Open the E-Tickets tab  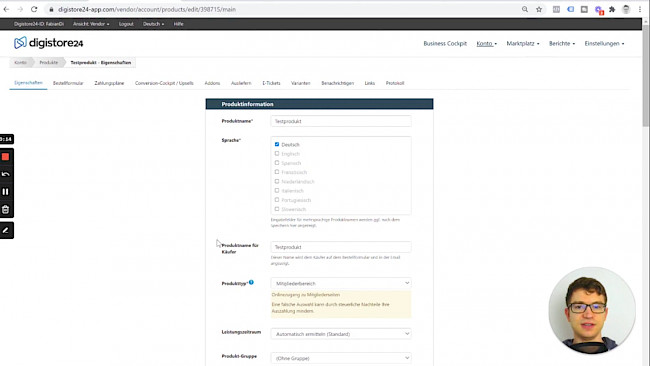[271, 83]
